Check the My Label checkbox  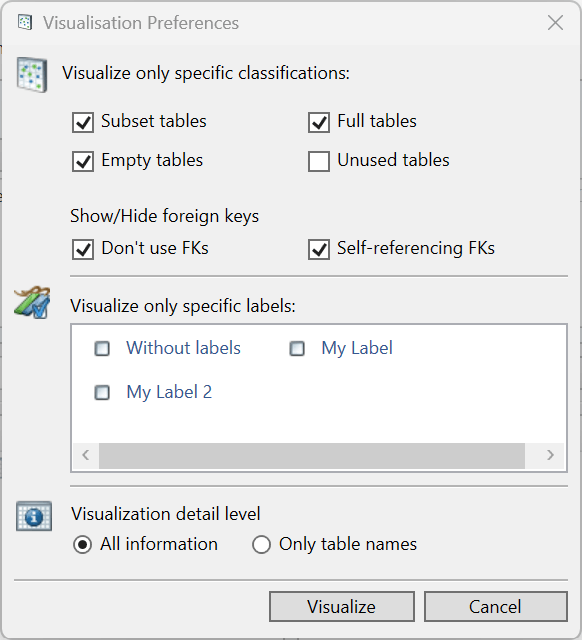click(297, 349)
